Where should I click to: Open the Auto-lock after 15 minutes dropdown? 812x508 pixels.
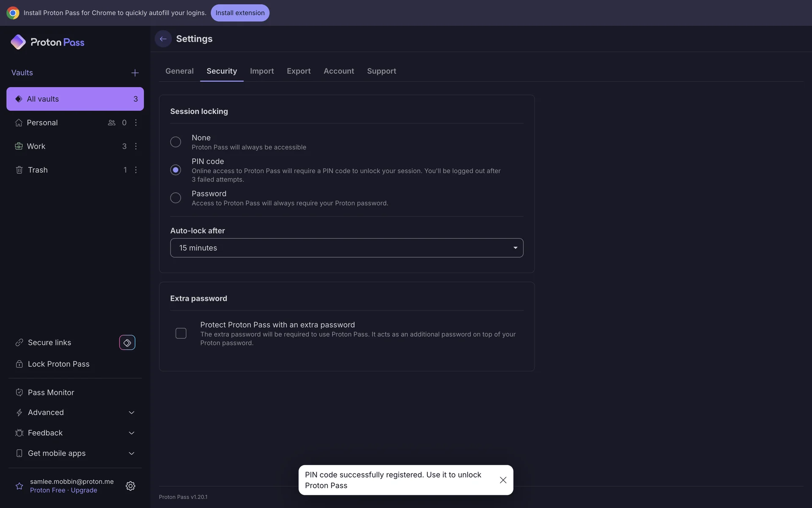(346, 248)
